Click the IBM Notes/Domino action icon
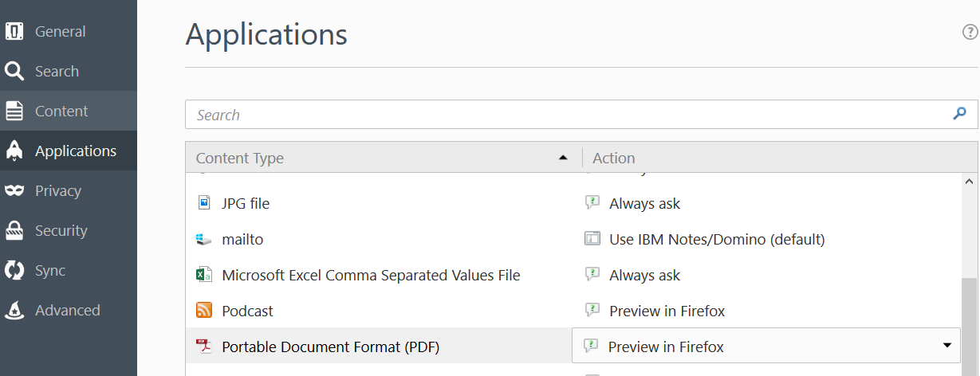 (592, 239)
